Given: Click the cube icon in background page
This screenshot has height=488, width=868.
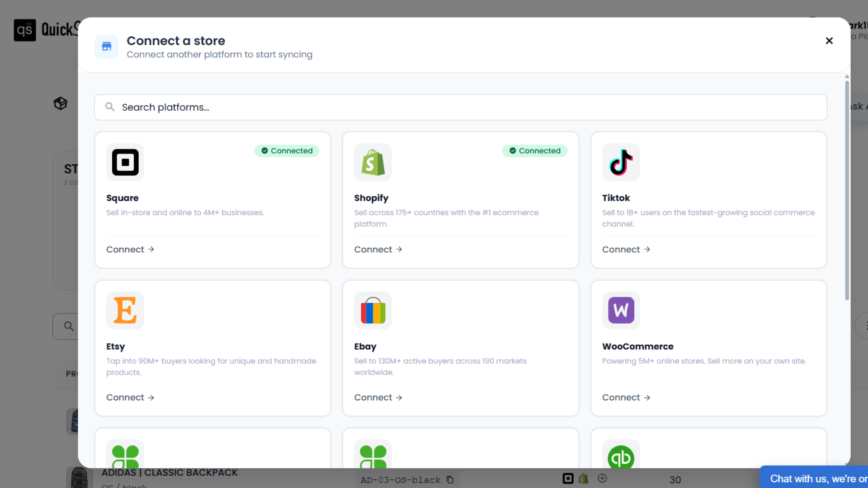Looking at the screenshot, I should click(x=61, y=103).
